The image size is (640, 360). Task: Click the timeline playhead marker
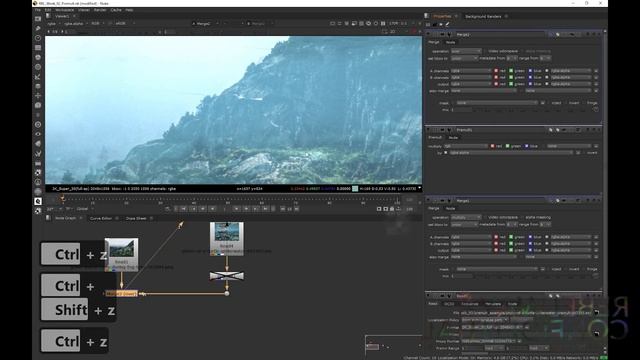pos(62,199)
